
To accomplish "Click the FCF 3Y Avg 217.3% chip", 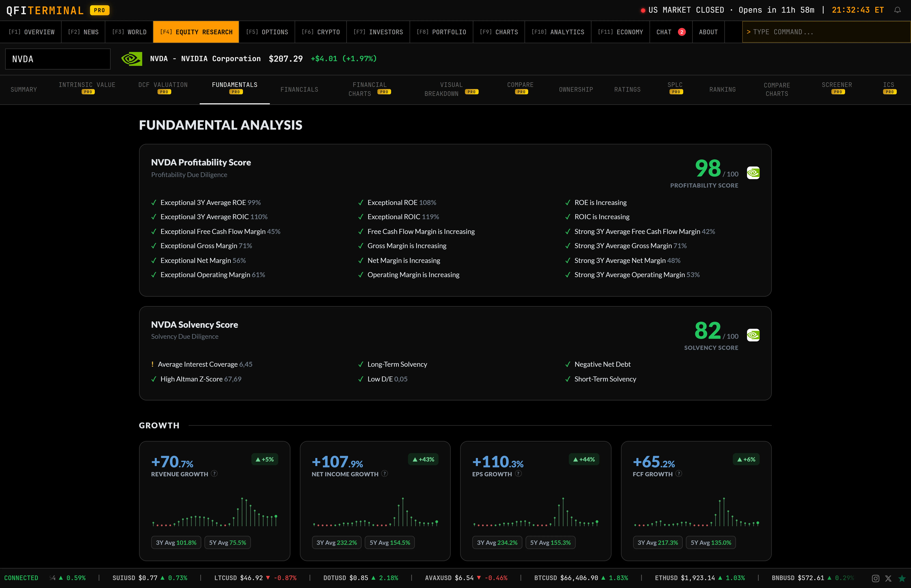I will click(658, 543).
